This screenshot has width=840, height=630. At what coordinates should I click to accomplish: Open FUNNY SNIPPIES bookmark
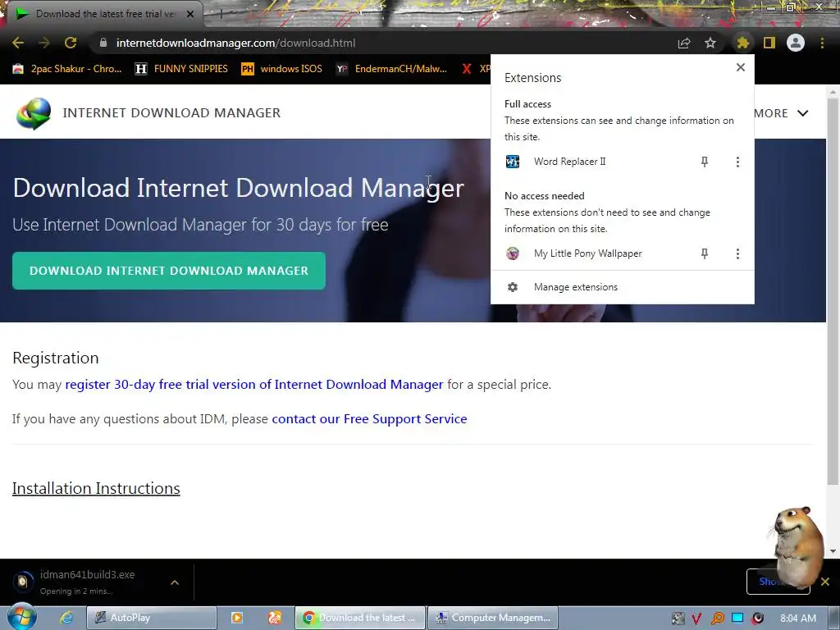181,69
